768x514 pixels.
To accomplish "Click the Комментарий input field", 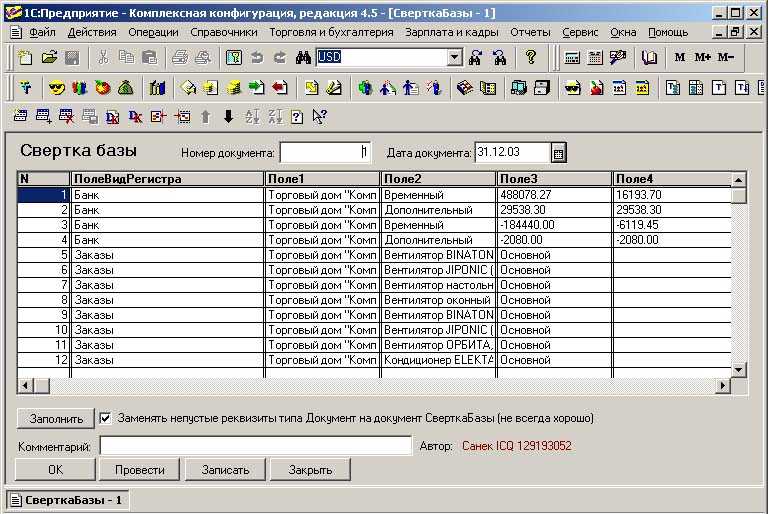I will pos(256,446).
